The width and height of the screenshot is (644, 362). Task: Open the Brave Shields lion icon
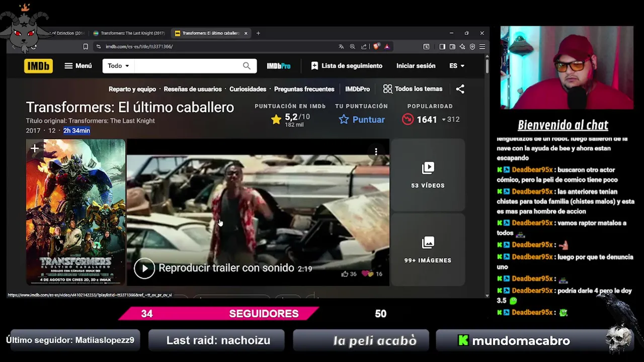pyautogui.click(x=376, y=47)
